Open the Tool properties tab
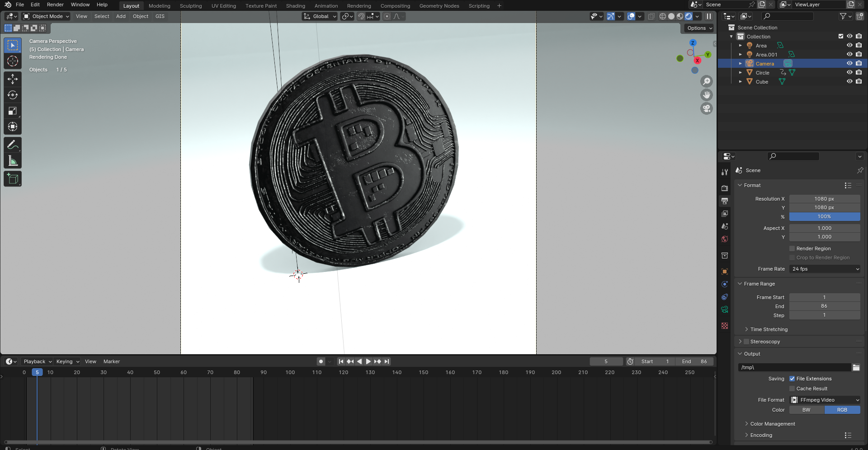 725,172
